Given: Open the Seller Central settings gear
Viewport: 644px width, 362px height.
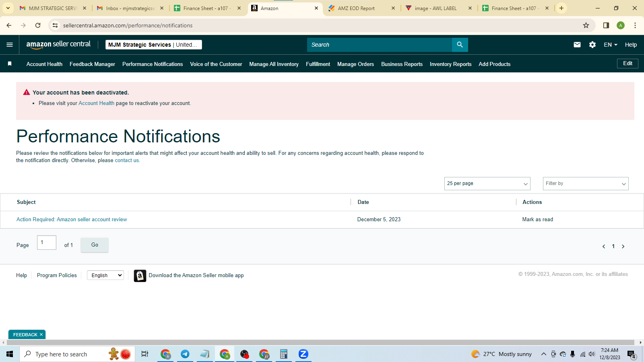Looking at the screenshot, I should point(592,45).
